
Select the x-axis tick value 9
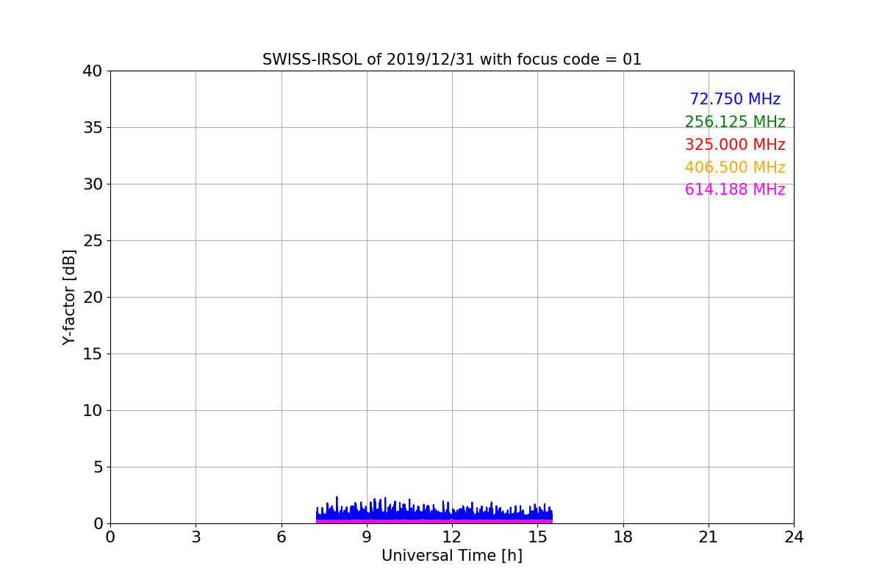[x=367, y=537]
